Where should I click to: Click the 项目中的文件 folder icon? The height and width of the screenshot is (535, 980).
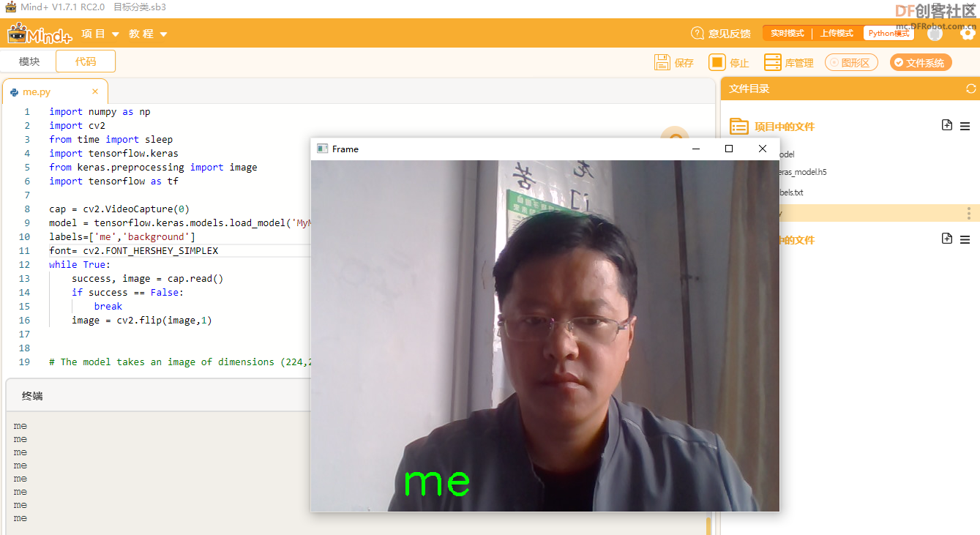click(x=739, y=127)
